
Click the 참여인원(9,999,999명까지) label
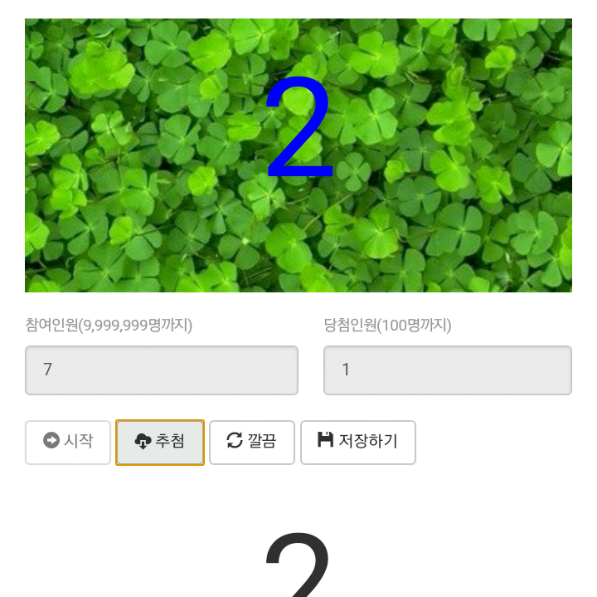click(x=109, y=325)
